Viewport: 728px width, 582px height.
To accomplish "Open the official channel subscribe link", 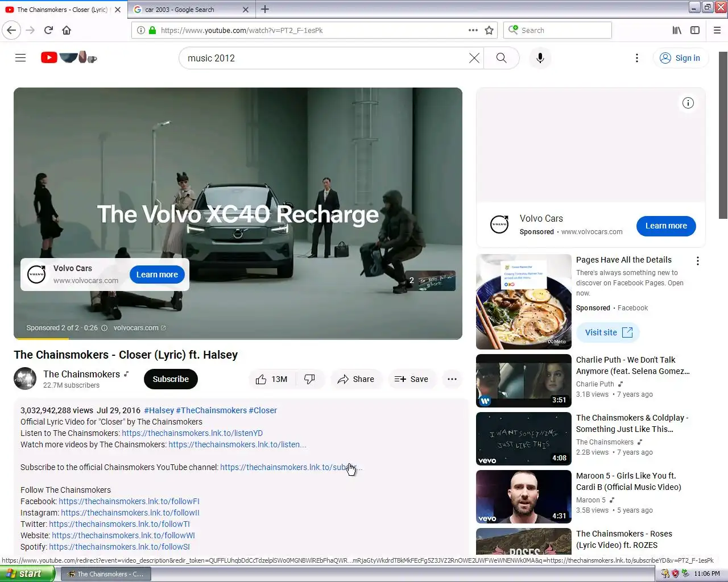I will point(291,467).
